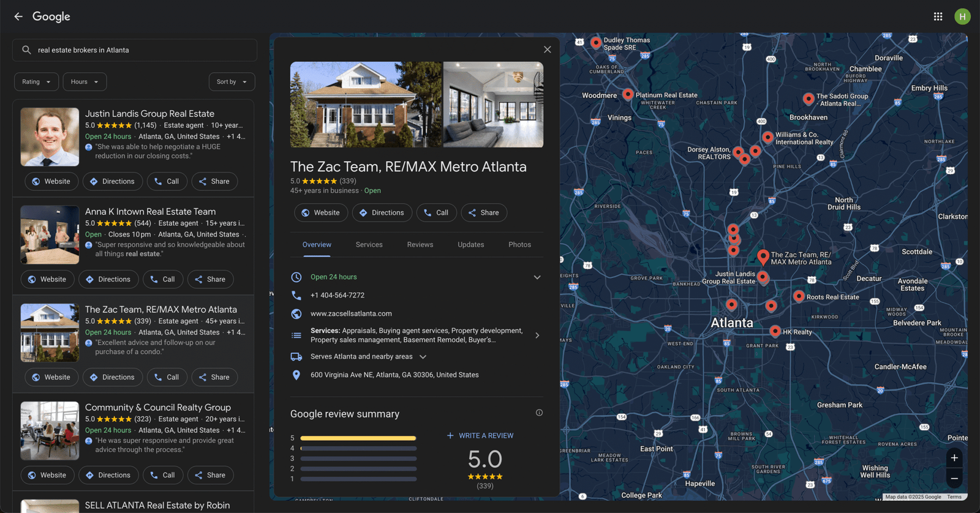This screenshot has width=980, height=513.
Task: Close the Zac Team details panel
Action: pos(547,50)
